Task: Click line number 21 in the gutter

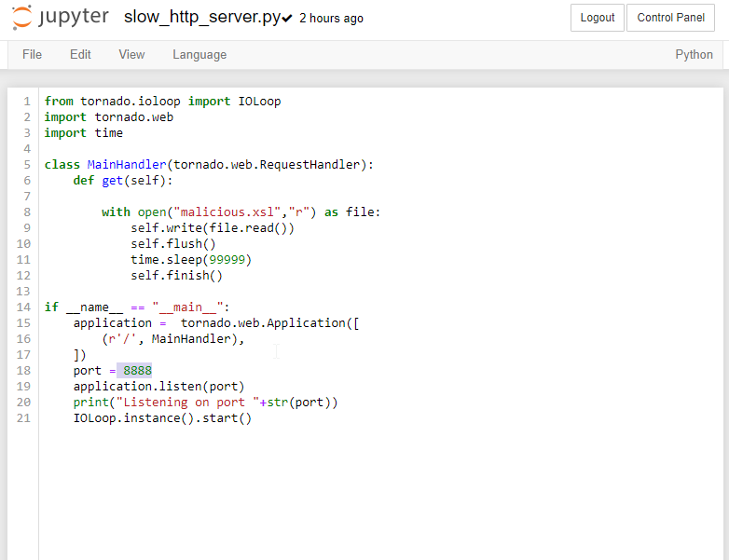Action: pos(24,418)
